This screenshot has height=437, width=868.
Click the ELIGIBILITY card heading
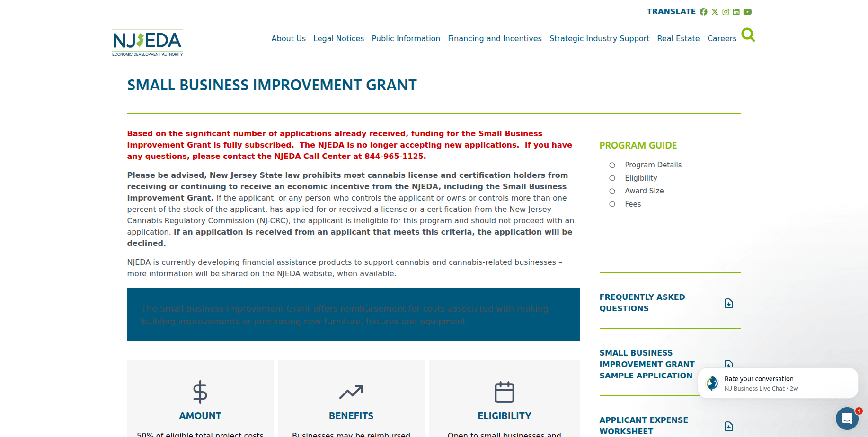pyautogui.click(x=505, y=416)
